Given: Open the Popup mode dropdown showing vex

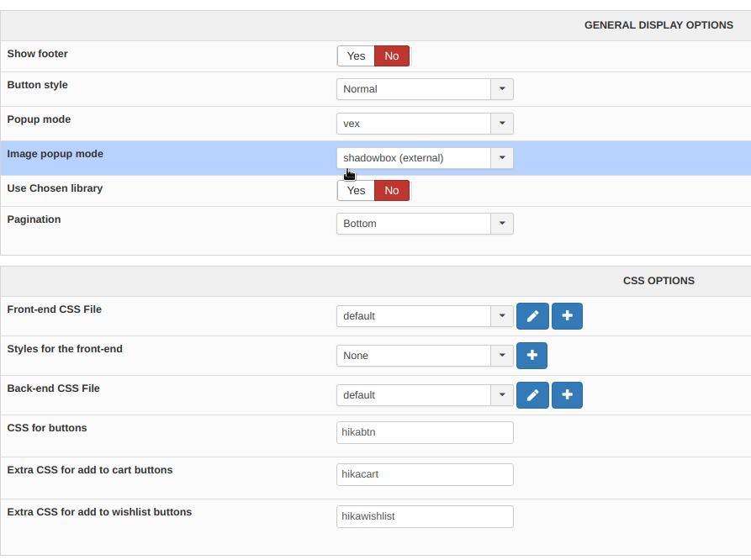Looking at the screenshot, I should 425,124.
